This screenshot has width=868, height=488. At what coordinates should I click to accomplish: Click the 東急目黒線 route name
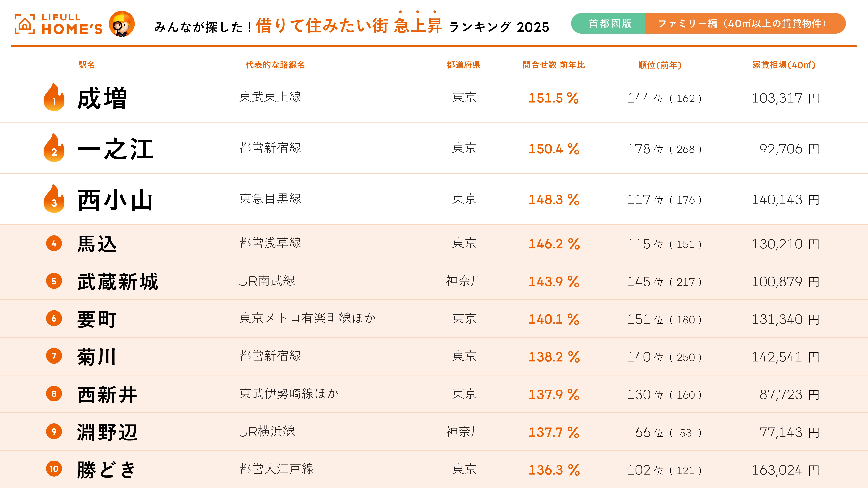270,199
